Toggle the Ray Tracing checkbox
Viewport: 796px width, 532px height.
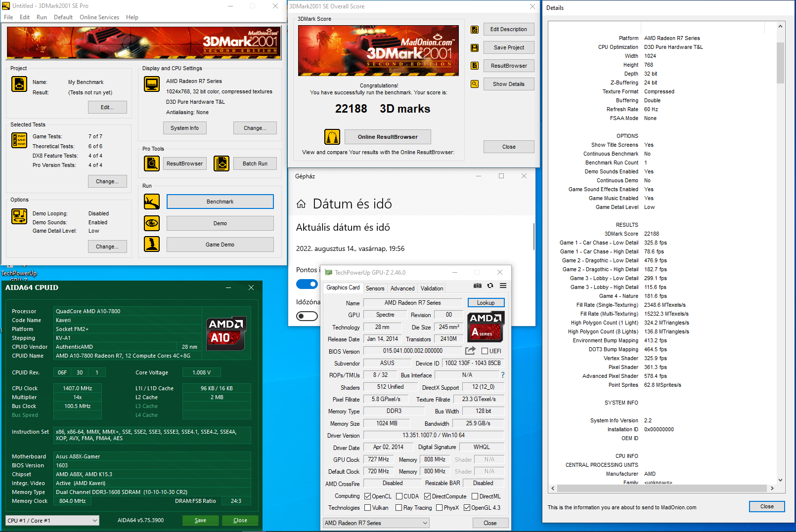(398, 508)
